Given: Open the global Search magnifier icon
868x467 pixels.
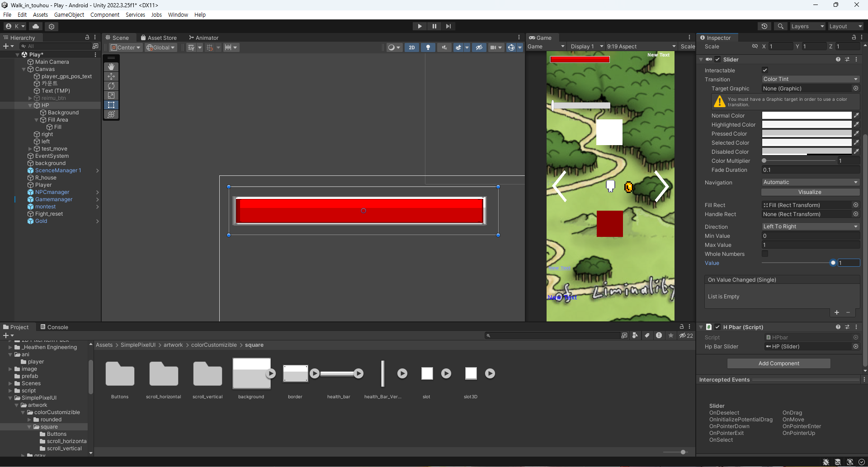Looking at the screenshot, I should [781, 26].
